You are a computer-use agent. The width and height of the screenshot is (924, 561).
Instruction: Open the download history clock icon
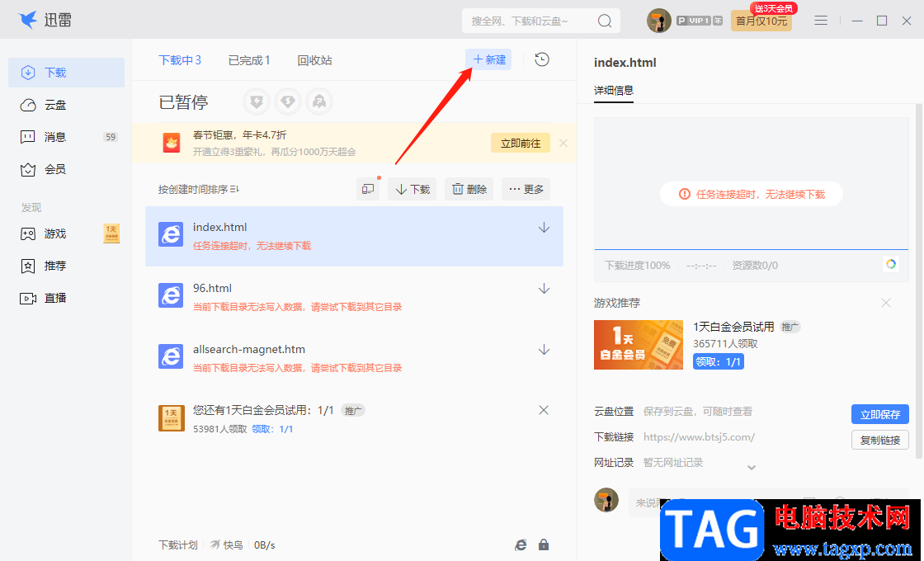pos(541,59)
